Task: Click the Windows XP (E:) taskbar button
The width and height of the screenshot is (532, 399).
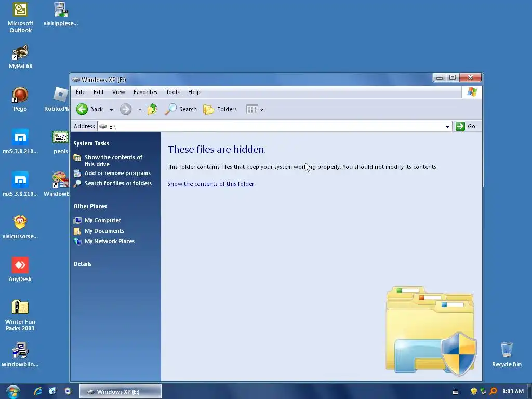Action: click(121, 392)
